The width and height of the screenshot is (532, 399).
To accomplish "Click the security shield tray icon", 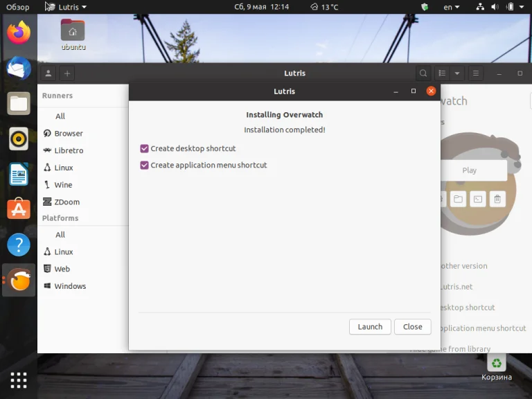I will [x=425, y=7].
